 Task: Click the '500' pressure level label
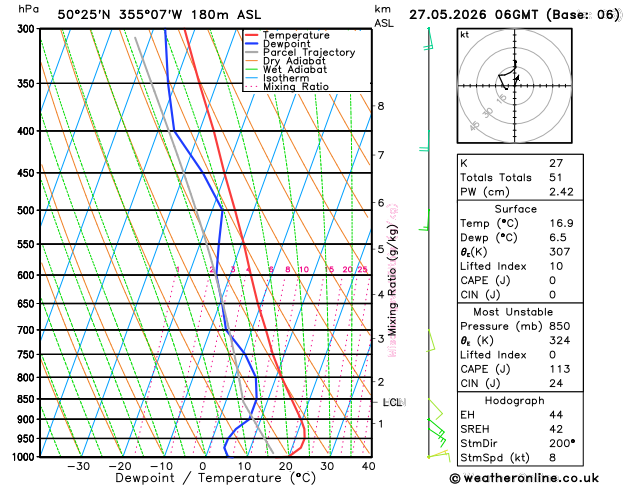point(28,211)
